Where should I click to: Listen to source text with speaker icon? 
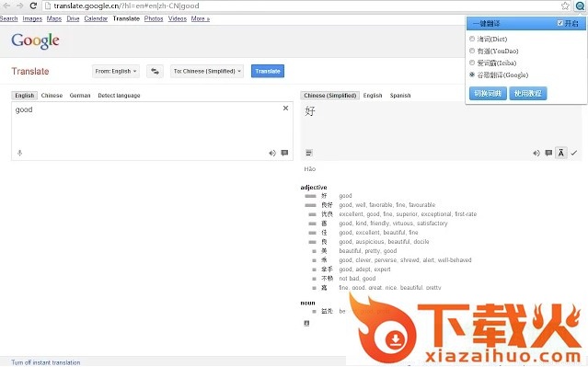(272, 153)
